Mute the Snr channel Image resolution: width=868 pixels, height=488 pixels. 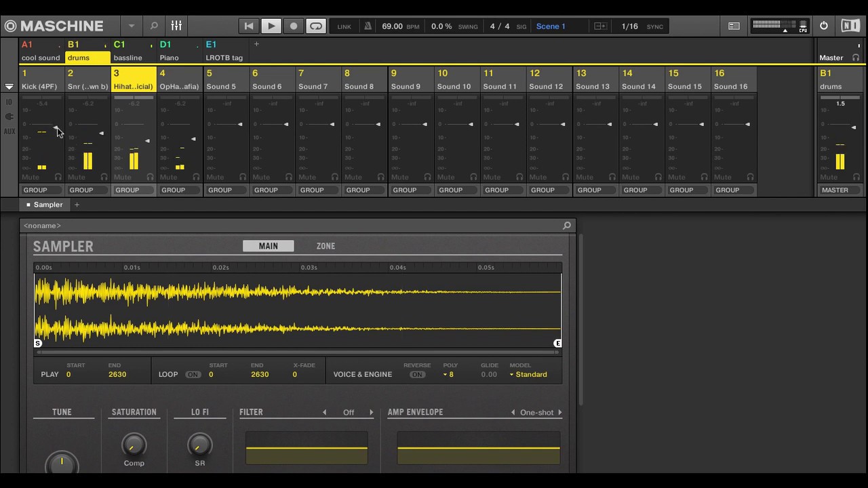pos(77,177)
